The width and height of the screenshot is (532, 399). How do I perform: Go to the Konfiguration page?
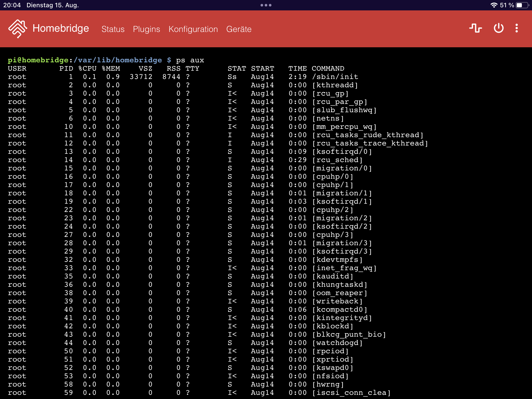click(193, 29)
